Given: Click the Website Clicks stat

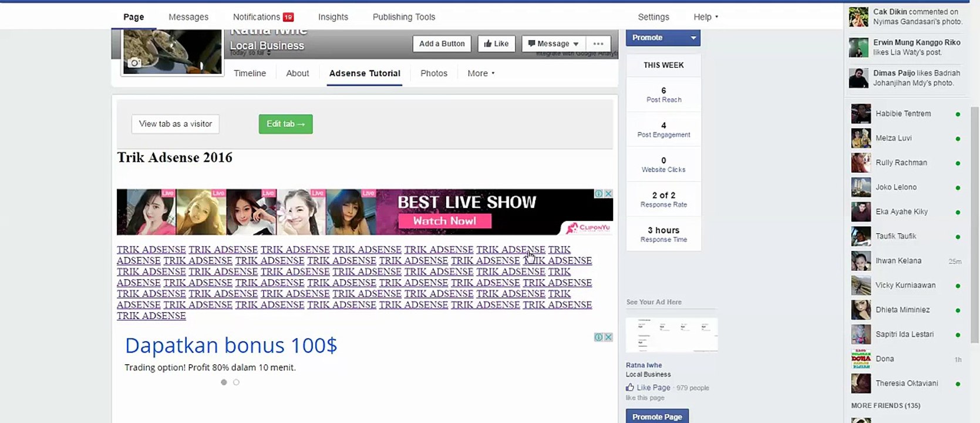Looking at the screenshot, I should click(664, 165).
